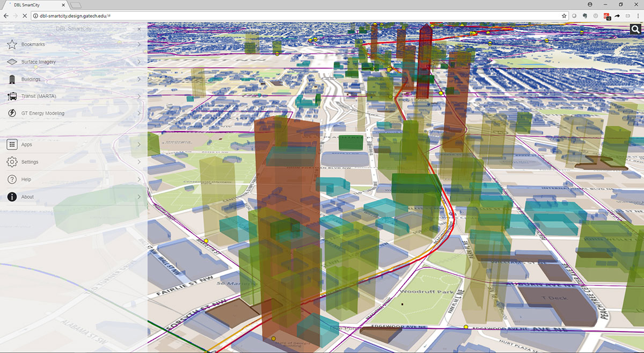The height and width of the screenshot is (353, 644).
Task: Expand the About chevron
Action: (139, 197)
